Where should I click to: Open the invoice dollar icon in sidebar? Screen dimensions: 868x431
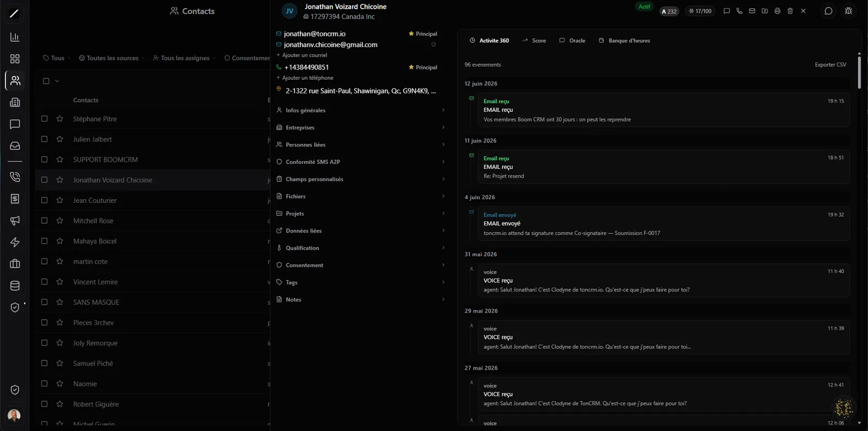pos(15,199)
